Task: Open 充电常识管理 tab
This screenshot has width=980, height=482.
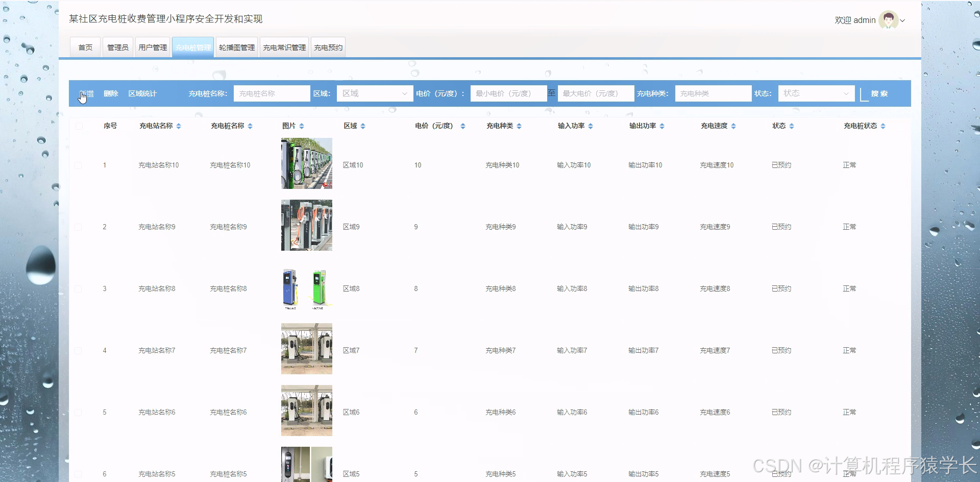Action: (x=284, y=47)
